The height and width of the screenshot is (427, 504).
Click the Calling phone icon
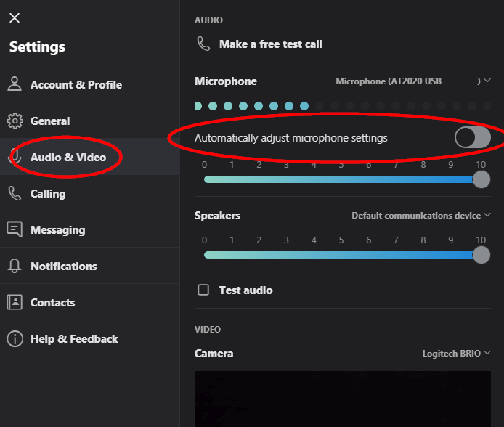tap(15, 193)
